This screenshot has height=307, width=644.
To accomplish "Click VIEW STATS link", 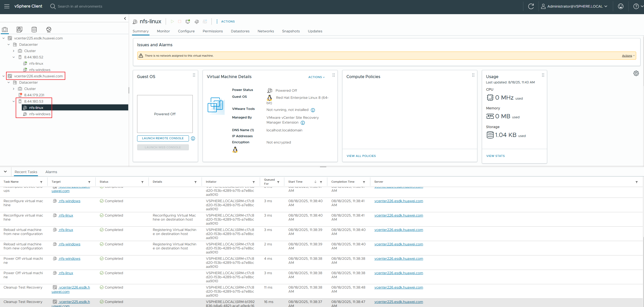I will tap(496, 156).
